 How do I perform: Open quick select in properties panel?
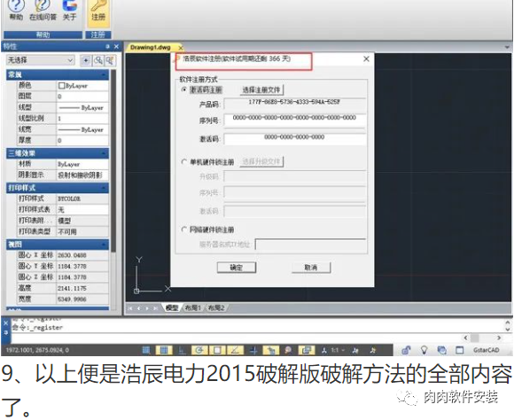coord(110,60)
